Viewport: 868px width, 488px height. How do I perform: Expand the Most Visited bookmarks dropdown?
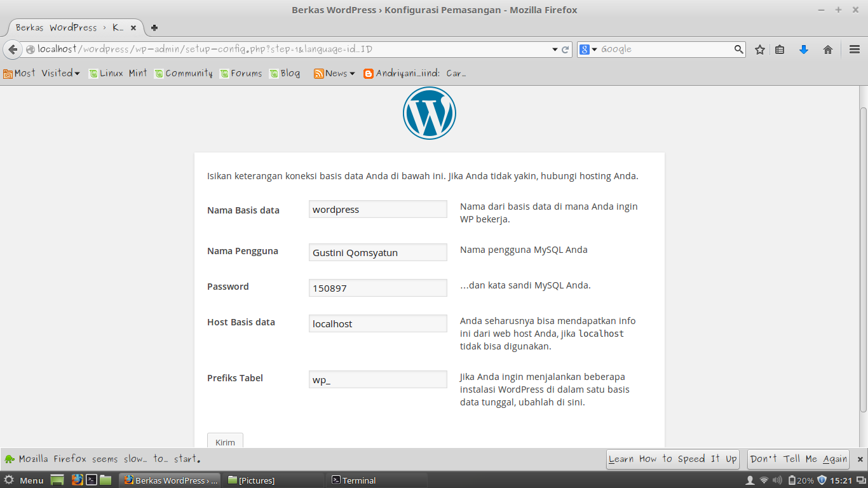click(41, 73)
